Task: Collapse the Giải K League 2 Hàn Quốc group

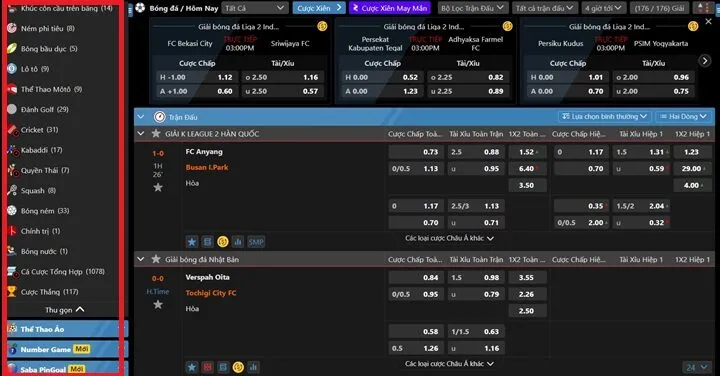Action: 141,134
